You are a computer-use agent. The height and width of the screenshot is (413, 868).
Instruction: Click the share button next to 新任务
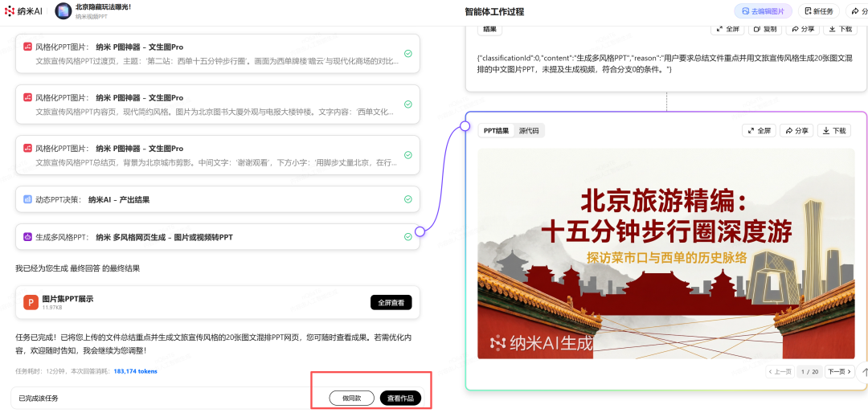857,11
